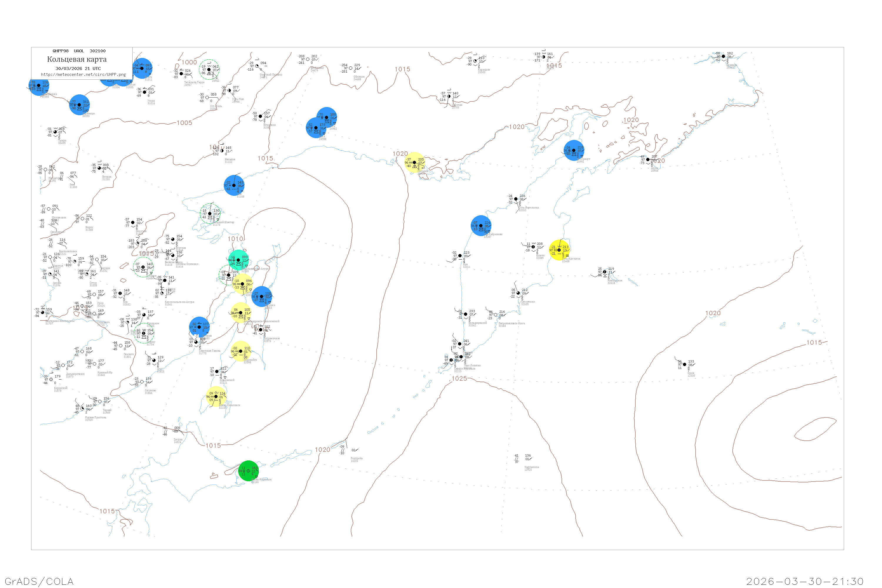Click the Ильинский station circle
882x588 pixels.
(x=217, y=372)
